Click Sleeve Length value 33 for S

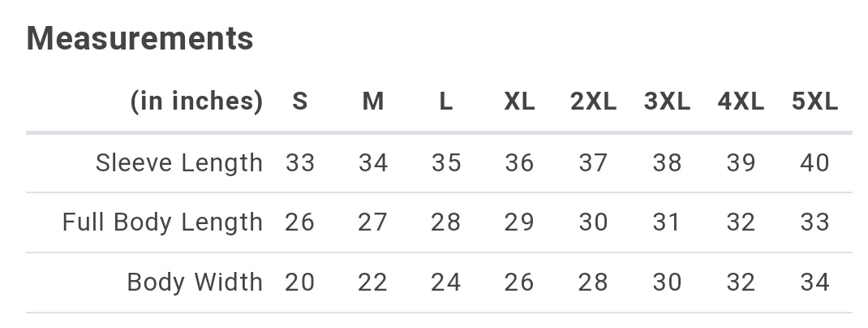[300, 163]
